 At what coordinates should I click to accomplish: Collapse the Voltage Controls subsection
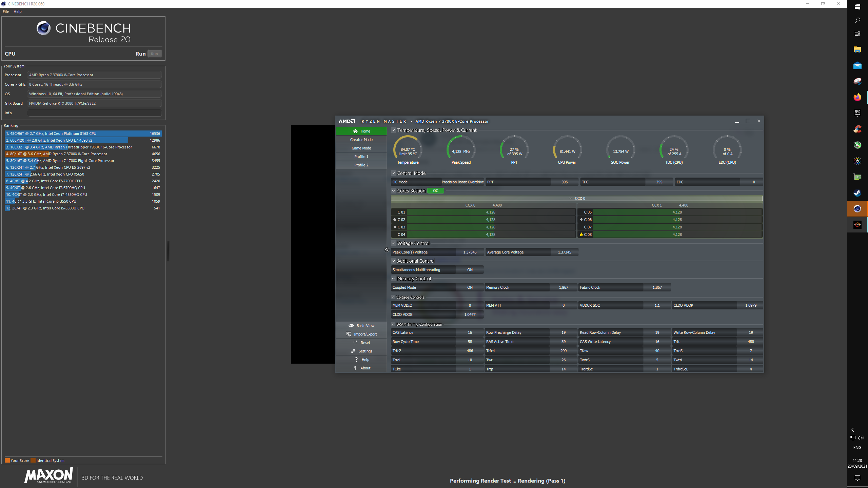tap(393, 297)
